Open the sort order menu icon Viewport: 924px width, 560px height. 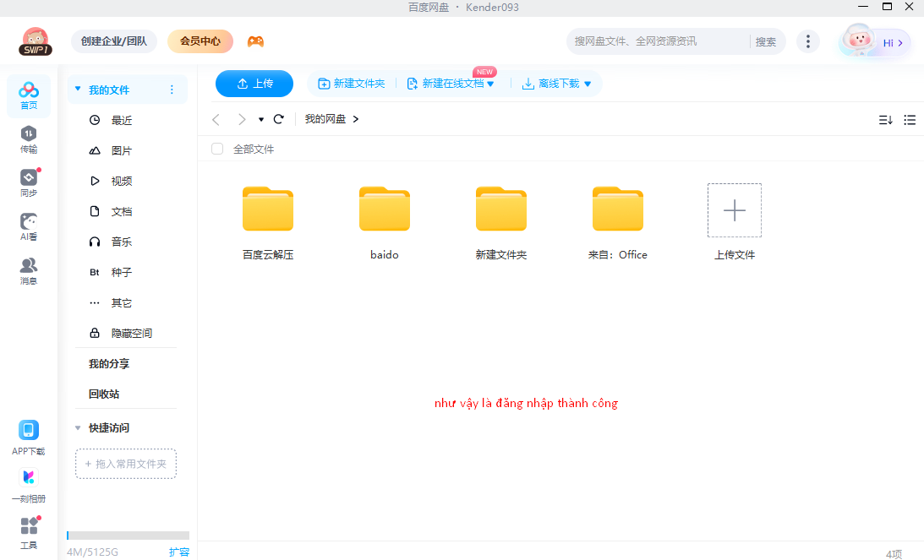(885, 120)
